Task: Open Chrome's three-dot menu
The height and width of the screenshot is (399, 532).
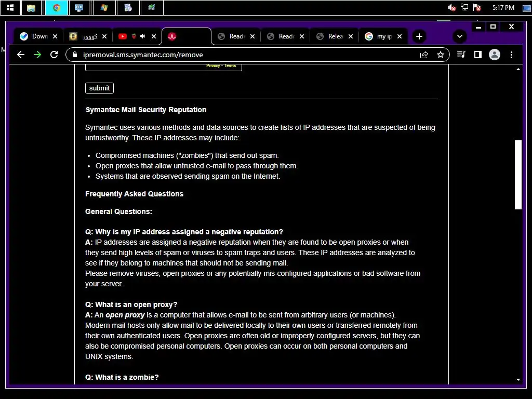Action: click(511, 55)
